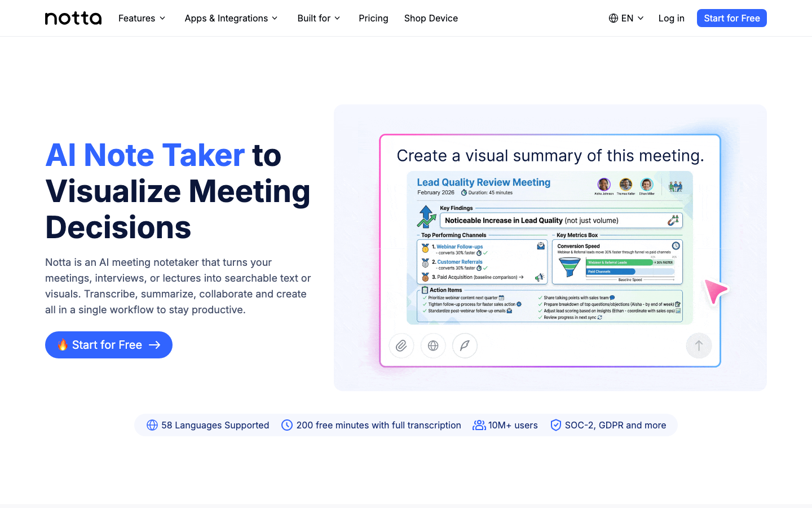
Task: Click the 'Conversion Speed' metric title
Action: (x=579, y=246)
